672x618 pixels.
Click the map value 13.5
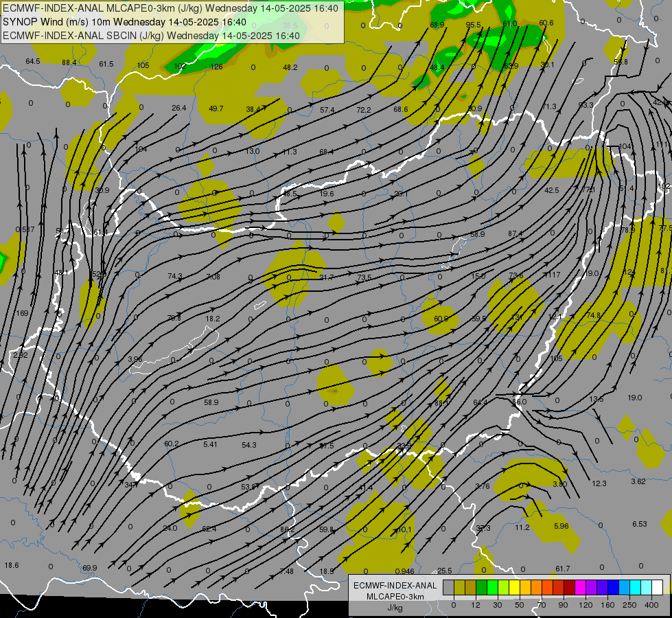point(596,399)
